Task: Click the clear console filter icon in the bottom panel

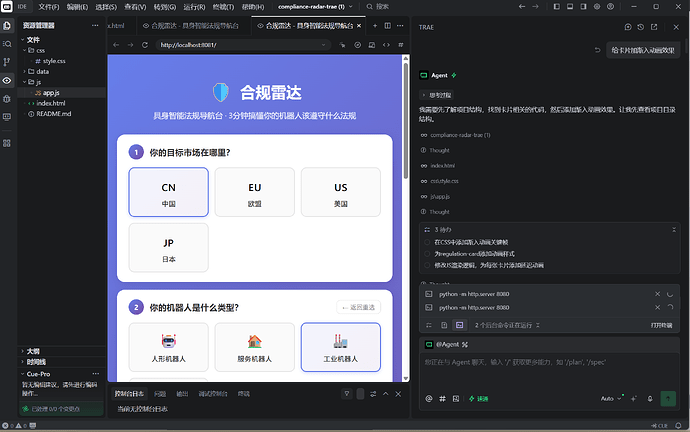Action: tap(347, 394)
